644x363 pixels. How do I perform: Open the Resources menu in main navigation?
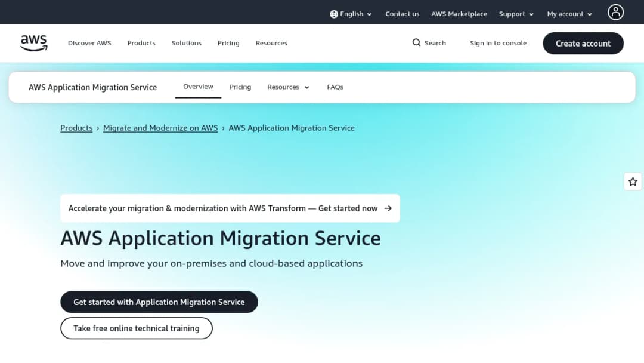(271, 43)
